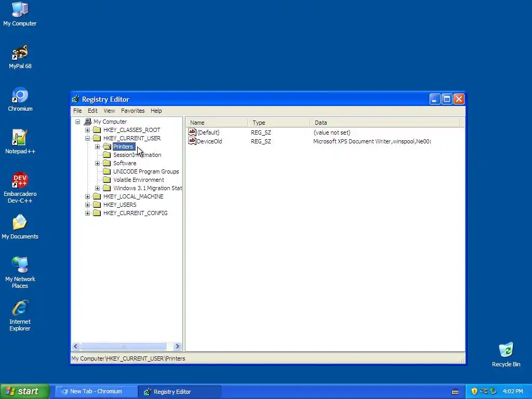The image size is (532, 399).
Task: Open the Favorites menu
Action: pos(132,111)
